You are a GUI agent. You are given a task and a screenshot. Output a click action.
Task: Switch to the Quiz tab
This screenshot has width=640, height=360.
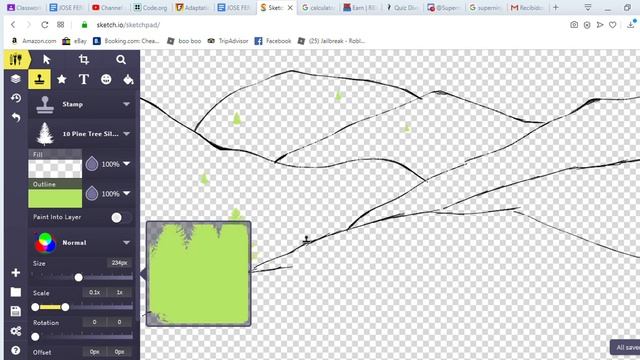[402, 7]
